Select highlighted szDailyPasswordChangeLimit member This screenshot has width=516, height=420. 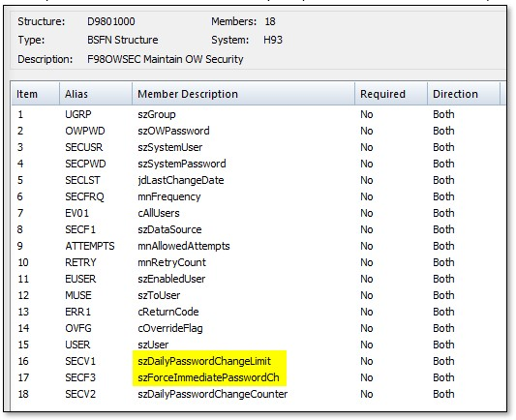(204, 361)
